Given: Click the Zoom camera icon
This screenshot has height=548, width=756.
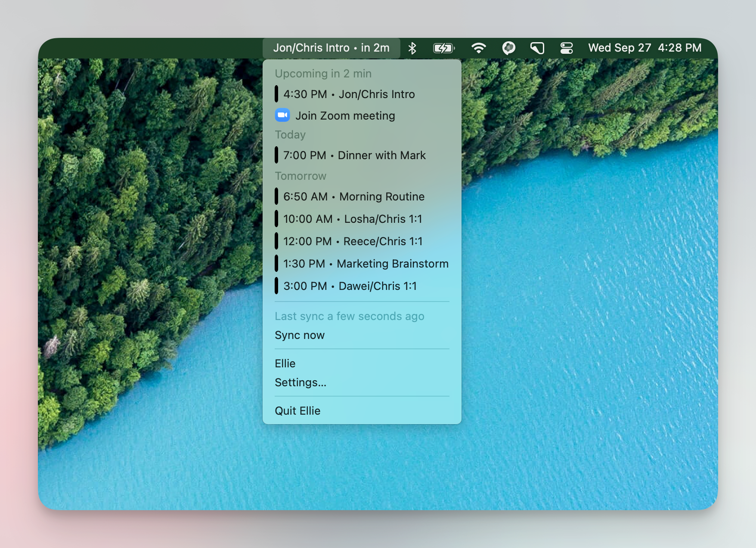Looking at the screenshot, I should point(282,115).
